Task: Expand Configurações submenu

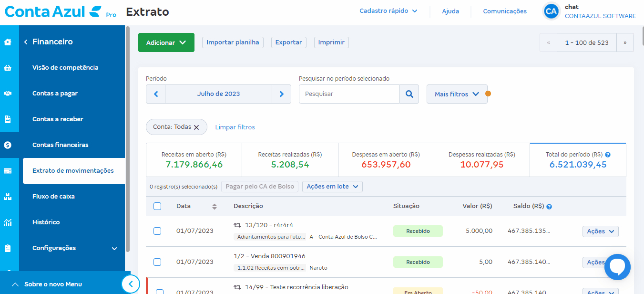Action: [x=74, y=248]
